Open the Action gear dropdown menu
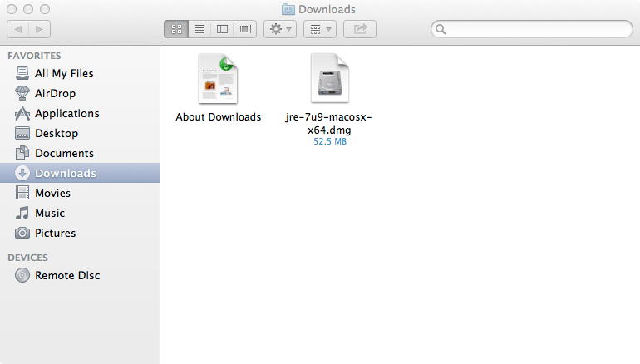This screenshot has height=364, width=640. tap(278, 29)
